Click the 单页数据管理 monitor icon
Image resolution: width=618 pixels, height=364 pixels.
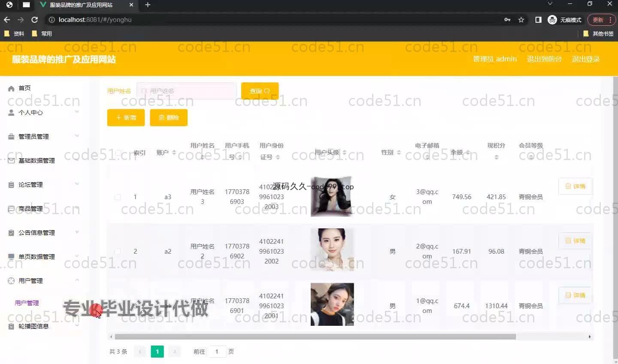pos(11,257)
